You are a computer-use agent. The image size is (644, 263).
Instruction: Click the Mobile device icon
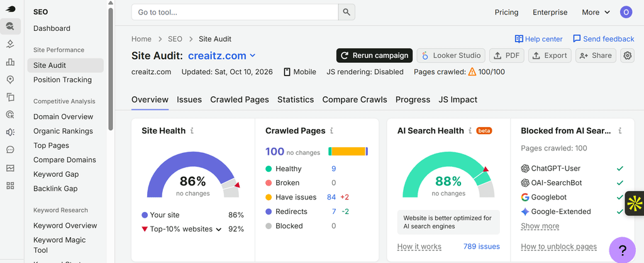point(287,72)
